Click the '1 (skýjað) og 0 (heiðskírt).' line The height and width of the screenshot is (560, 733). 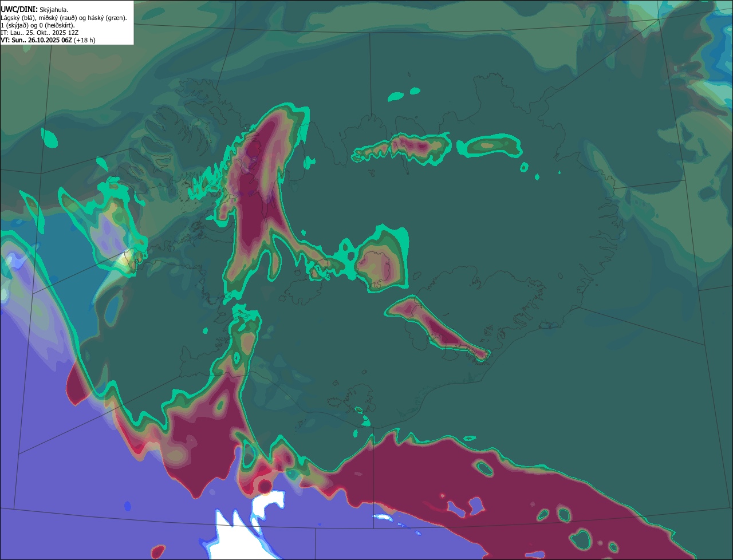(38, 25)
